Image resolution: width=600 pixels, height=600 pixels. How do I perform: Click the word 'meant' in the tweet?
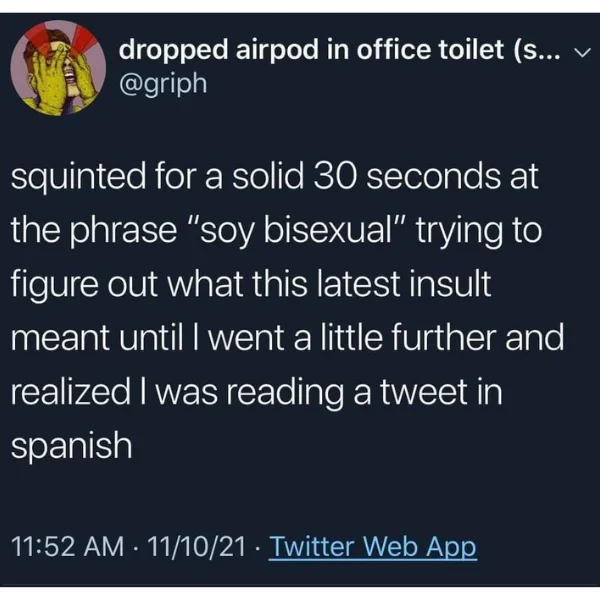click(60, 338)
